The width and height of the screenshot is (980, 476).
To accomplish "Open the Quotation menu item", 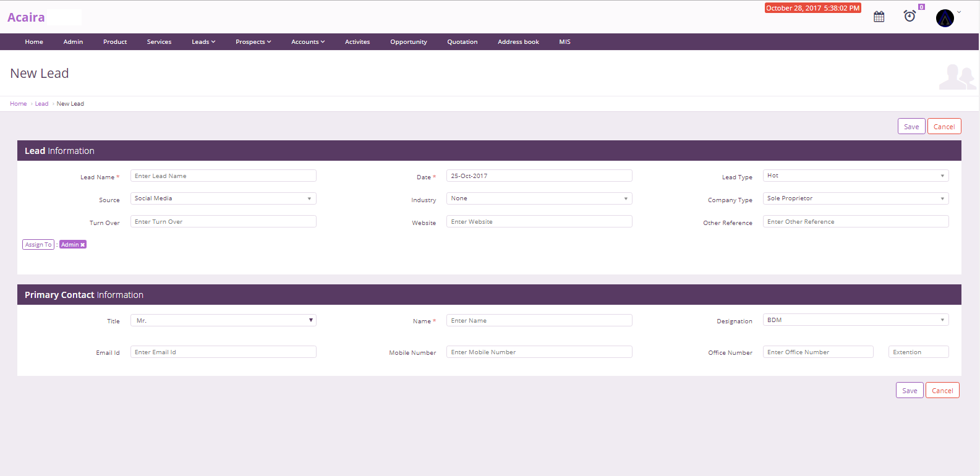I will (462, 42).
